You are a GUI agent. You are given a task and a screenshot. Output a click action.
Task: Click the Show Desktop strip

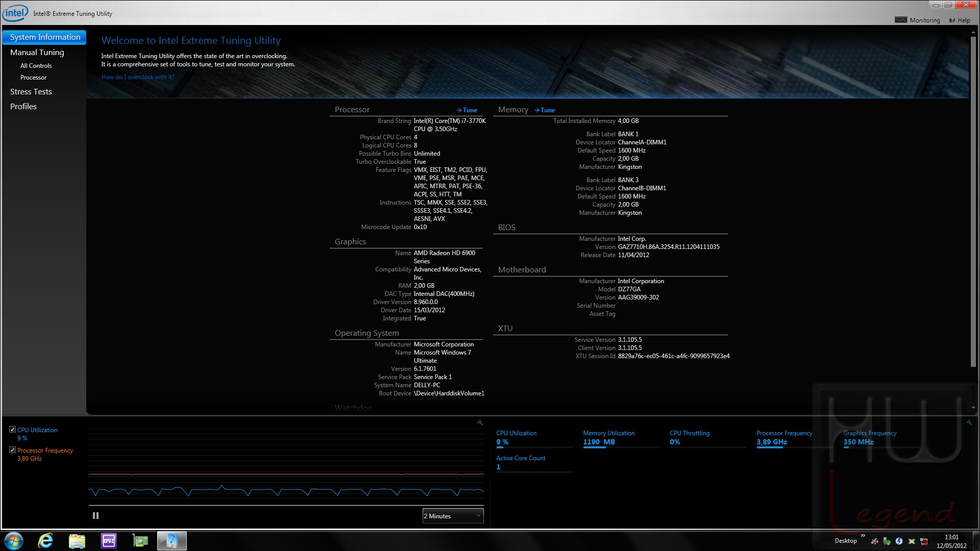click(976, 541)
